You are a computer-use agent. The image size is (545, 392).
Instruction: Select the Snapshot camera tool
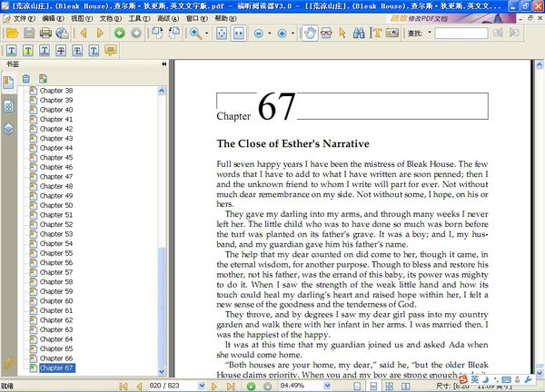click(x=392, y=33)
